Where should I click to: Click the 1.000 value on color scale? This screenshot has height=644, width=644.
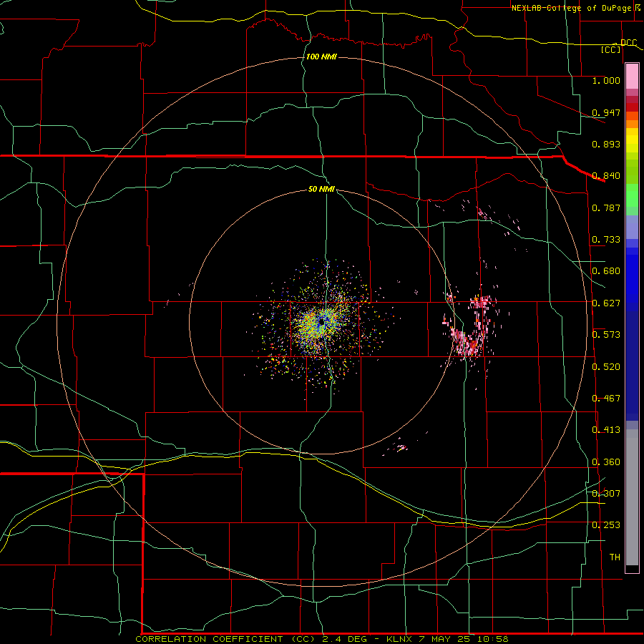(606, 80)
